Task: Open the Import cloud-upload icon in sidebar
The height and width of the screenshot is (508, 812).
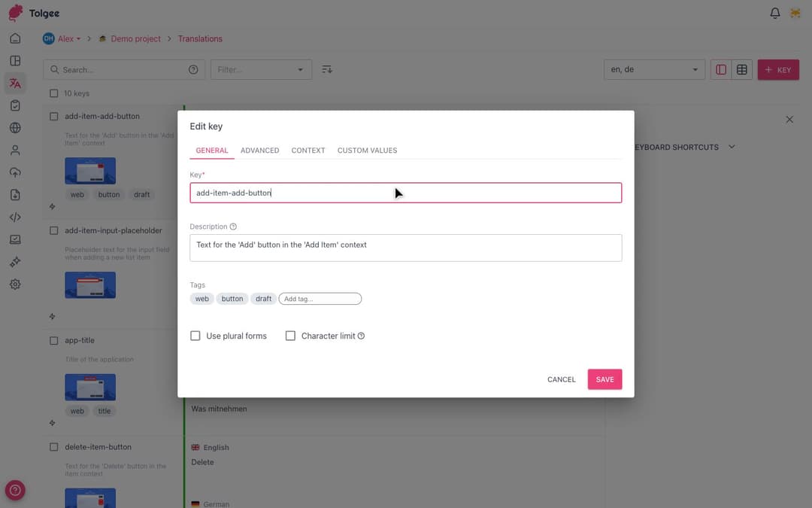Action: pyautogui.click(x=15, y=172)
